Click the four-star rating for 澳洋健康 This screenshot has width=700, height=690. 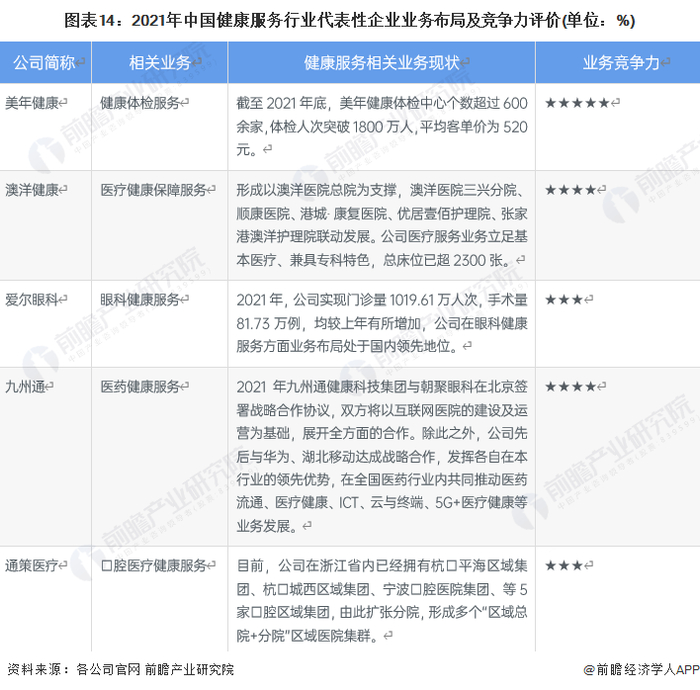coord(571,190)
